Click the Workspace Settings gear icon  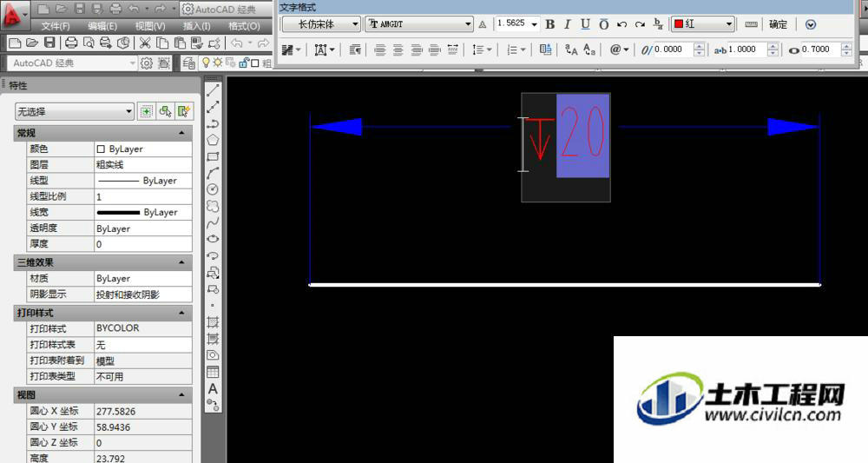click(x=147, y=63)
